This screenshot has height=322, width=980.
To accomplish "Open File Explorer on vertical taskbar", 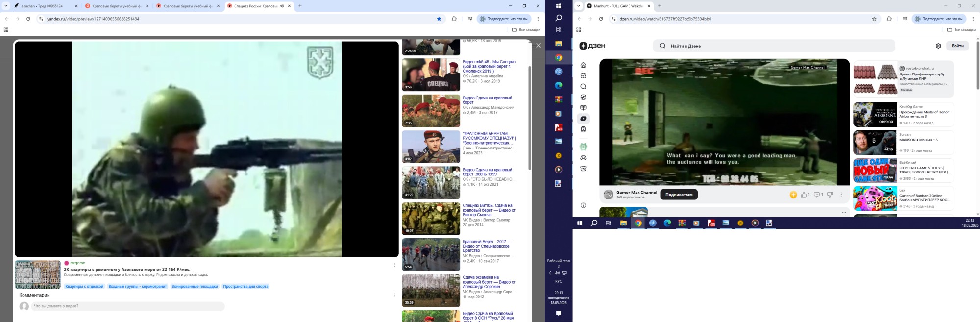I will (558, 44).
